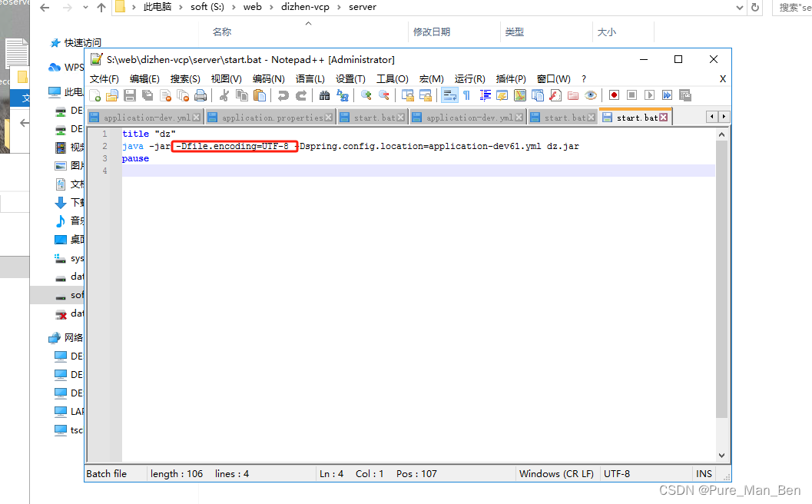Open the 设置(T) menu
Image resolution: width=812 pixels, height=504 pixels.
click(x=350, y=78)
